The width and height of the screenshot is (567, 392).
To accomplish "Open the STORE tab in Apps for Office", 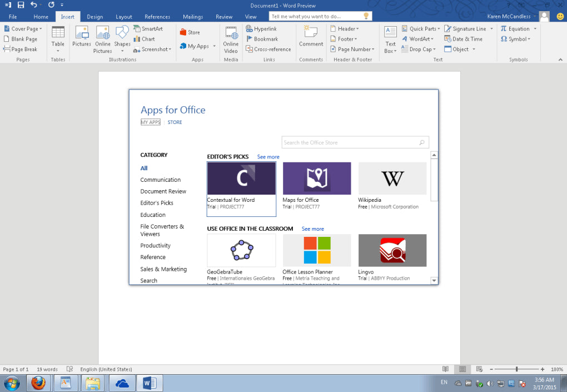I will point(175,122).
